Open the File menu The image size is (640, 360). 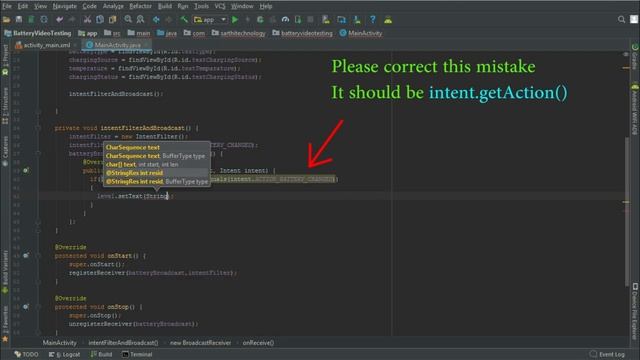click(x=7, y=6)
